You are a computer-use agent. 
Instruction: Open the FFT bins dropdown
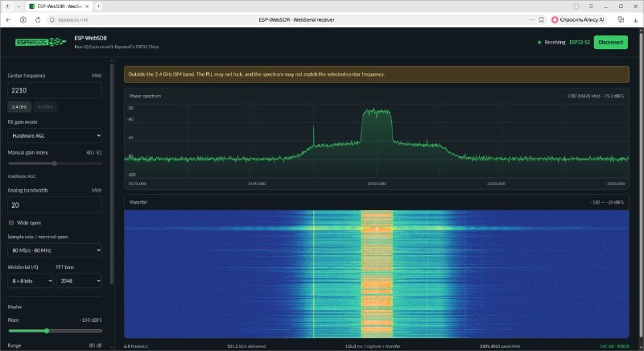tap(79, 281)
